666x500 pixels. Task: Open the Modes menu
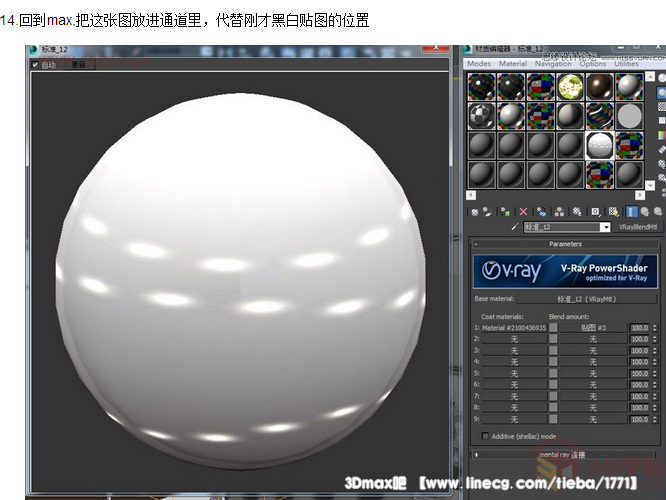point(479,64)
